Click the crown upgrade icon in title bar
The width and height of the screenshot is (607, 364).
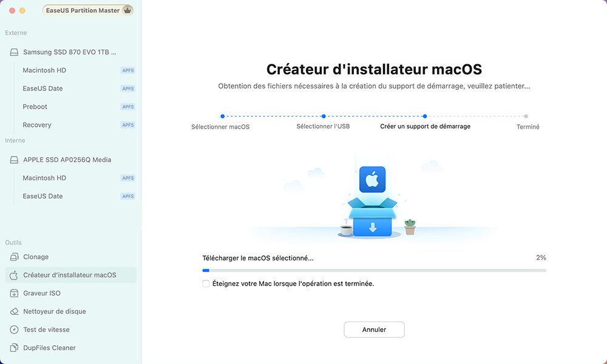pos(127,10)
